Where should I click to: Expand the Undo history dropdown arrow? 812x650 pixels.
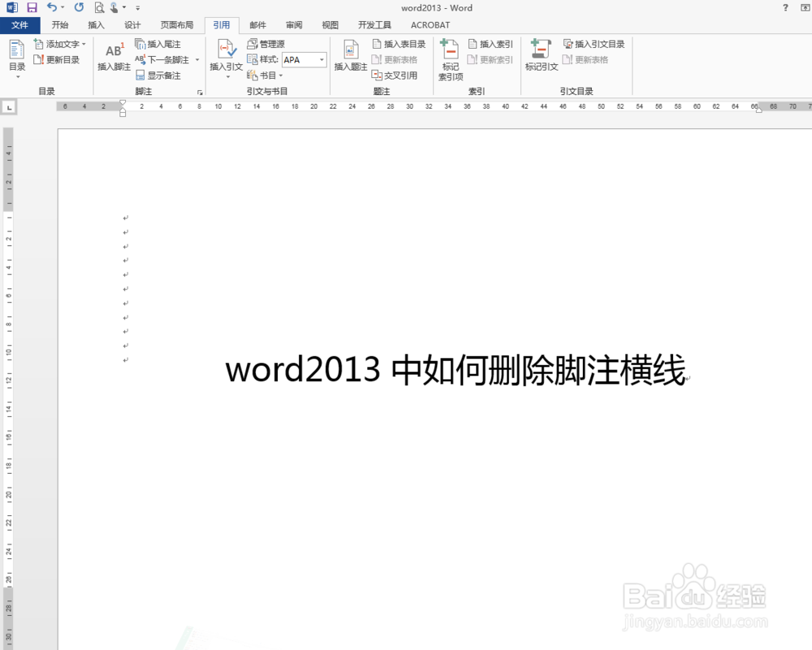[63, 7]
